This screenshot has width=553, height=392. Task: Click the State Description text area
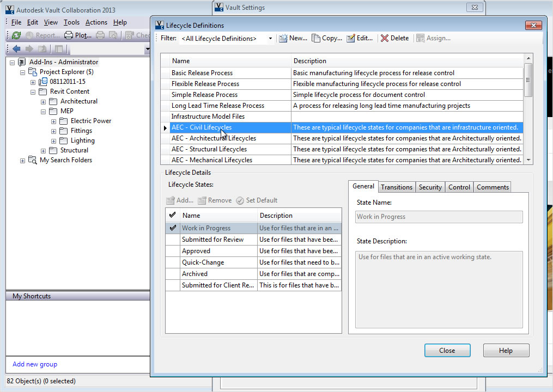[439, 290]
